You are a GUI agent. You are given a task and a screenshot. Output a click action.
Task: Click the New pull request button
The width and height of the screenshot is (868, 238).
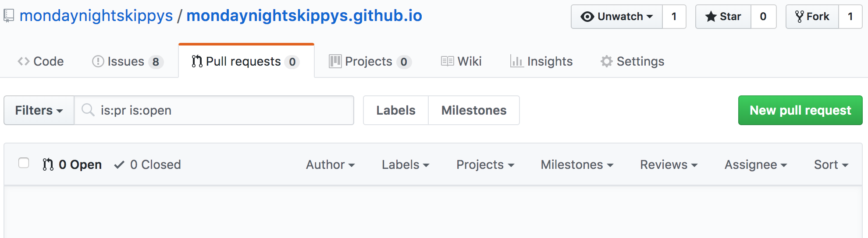coord(800,110)
